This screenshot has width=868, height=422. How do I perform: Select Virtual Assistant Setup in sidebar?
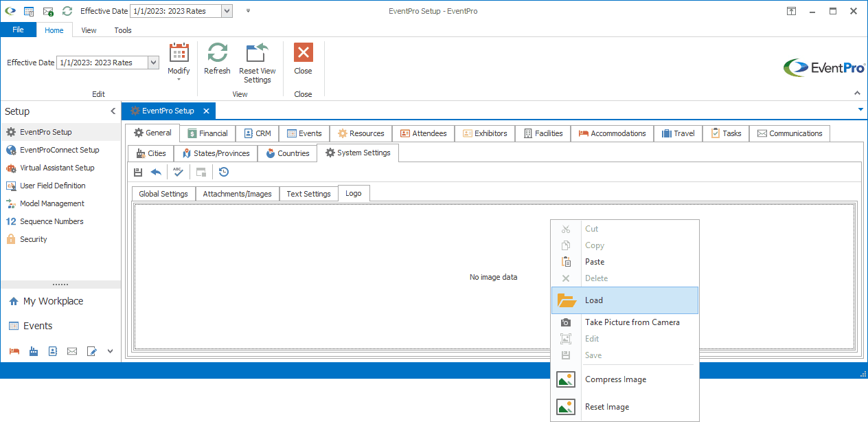pyautogui.click(x=60, y=168)
